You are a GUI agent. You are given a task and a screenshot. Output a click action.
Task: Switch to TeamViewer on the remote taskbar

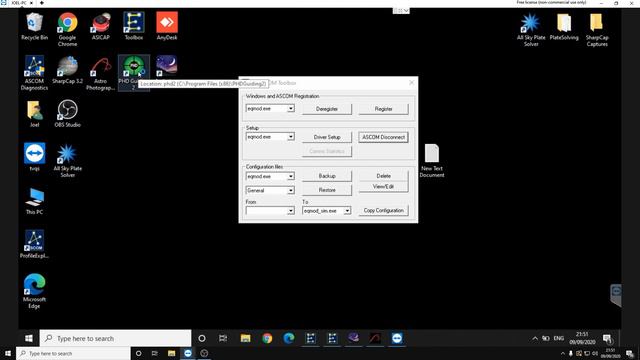(x=397, y=338)
